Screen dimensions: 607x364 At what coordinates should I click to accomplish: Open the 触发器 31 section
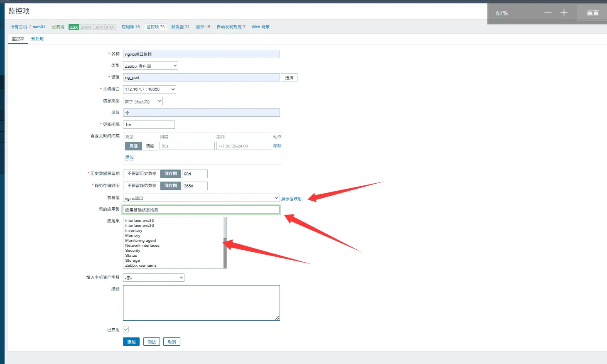180,27
